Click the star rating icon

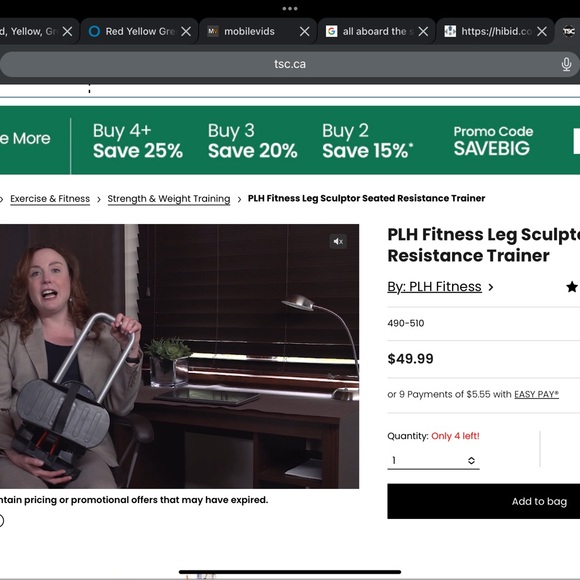572,287
